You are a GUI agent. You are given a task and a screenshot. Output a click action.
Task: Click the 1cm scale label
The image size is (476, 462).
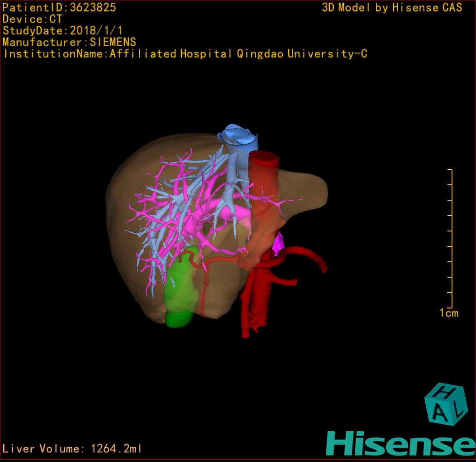pos(449,313)
